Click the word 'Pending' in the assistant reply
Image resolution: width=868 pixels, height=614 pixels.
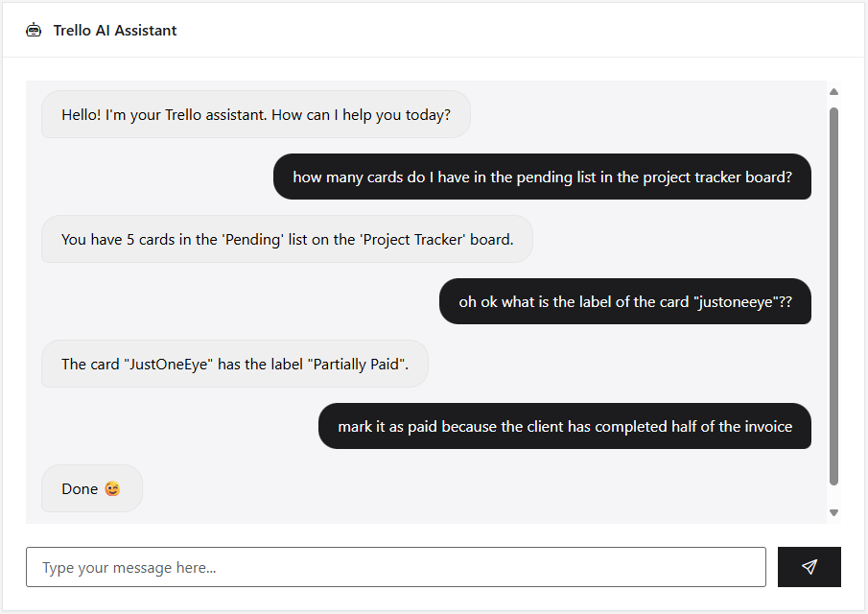(x=253, y=240)
